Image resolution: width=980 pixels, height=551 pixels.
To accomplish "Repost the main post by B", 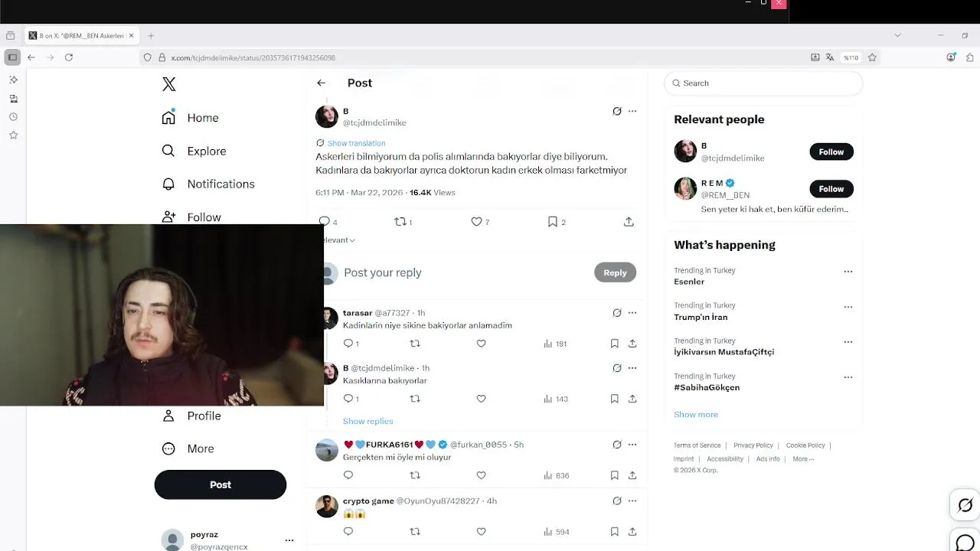I will 403,222.
